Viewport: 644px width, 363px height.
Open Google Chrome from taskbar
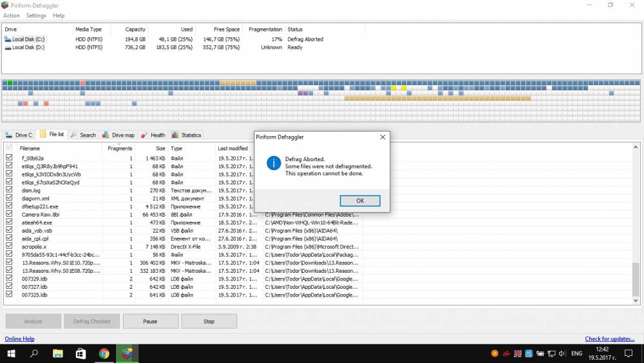[104, 353]
